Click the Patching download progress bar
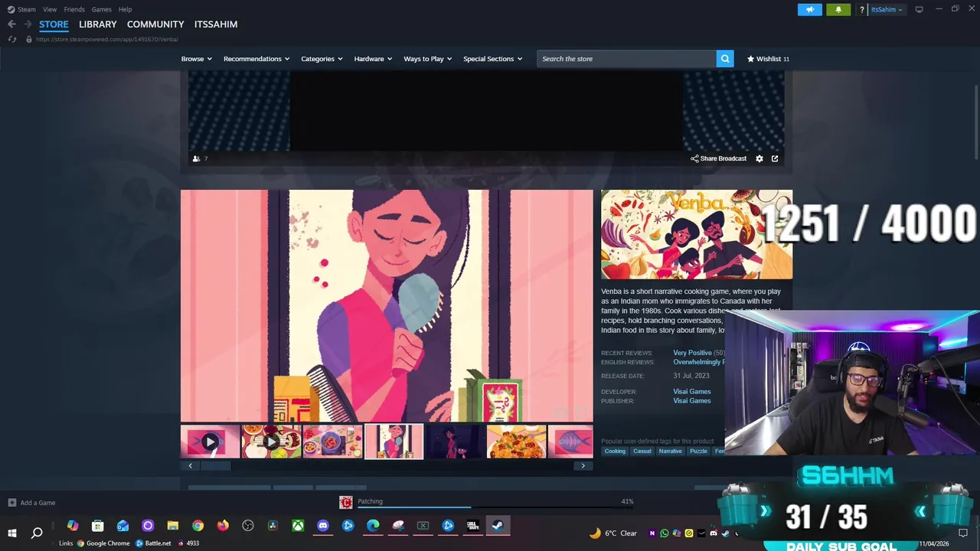Viewport: 980px width, 551px height. [495, 507]
